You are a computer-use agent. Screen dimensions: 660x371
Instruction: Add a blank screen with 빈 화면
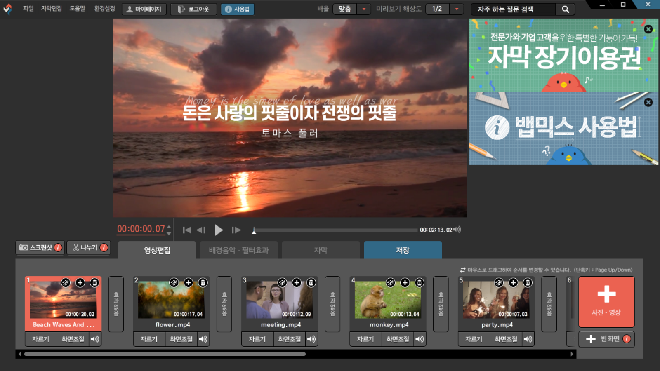tap(606, 339)
